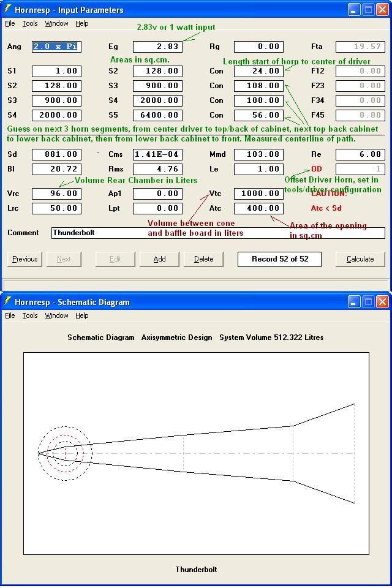
Task: Click the Bl field with 20.72
Action: pos(56,169)
